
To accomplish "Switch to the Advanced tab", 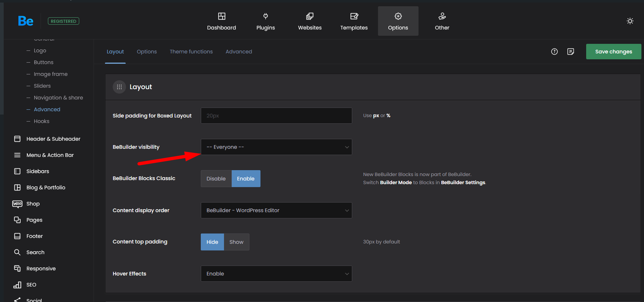I will (x=239, y=52).
